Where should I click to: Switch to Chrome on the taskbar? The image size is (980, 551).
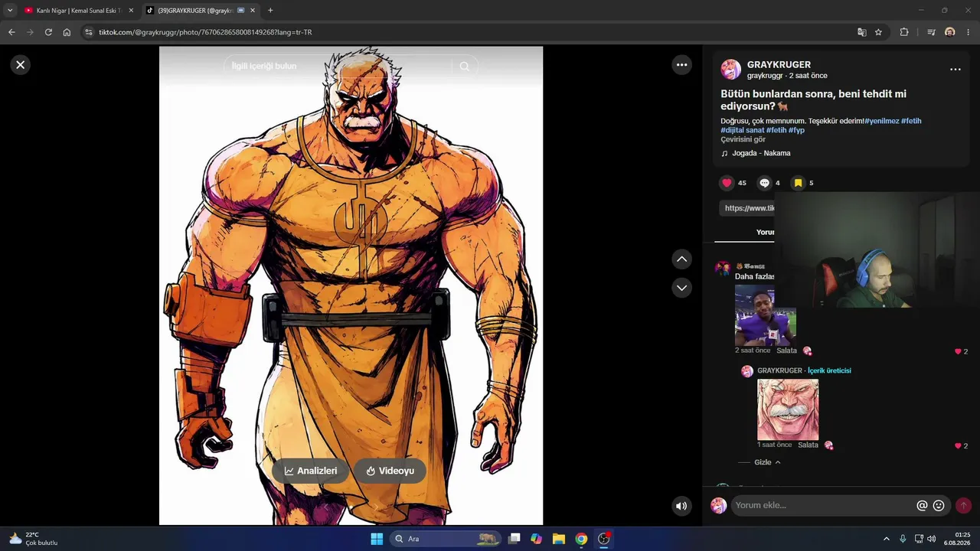[x=581, y=539]
